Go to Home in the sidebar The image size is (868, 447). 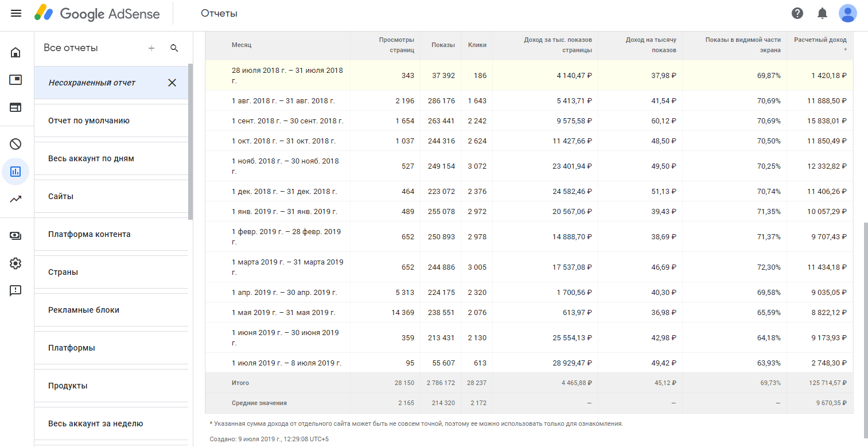15,53
